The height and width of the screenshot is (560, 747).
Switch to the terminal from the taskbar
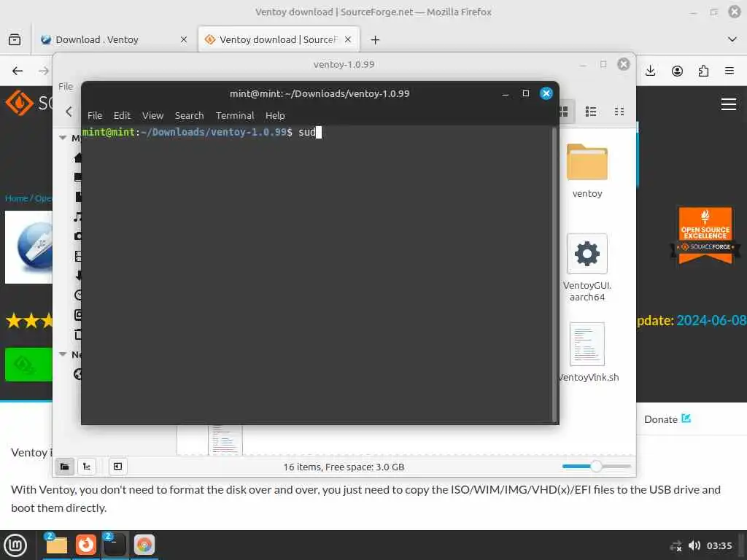[x=115, y=545]
